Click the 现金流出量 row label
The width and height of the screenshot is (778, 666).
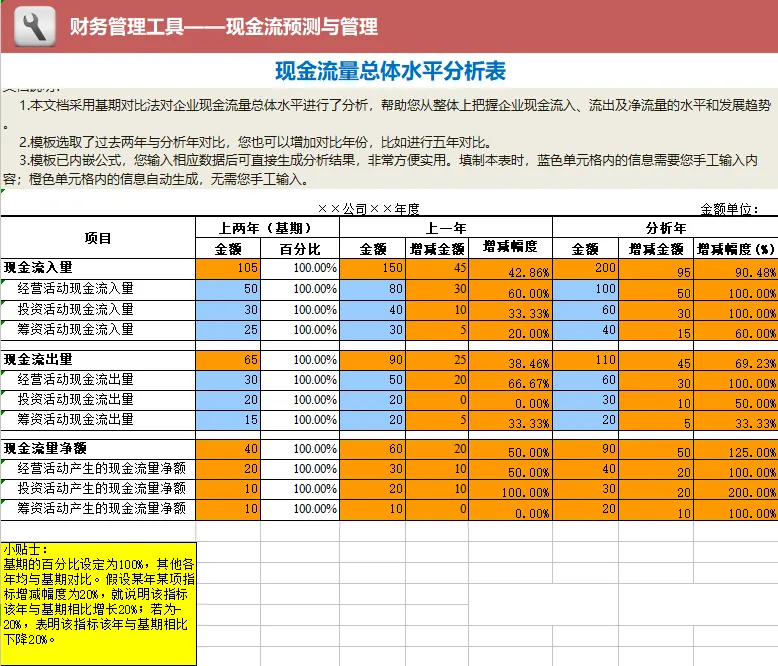pos(38,359)
